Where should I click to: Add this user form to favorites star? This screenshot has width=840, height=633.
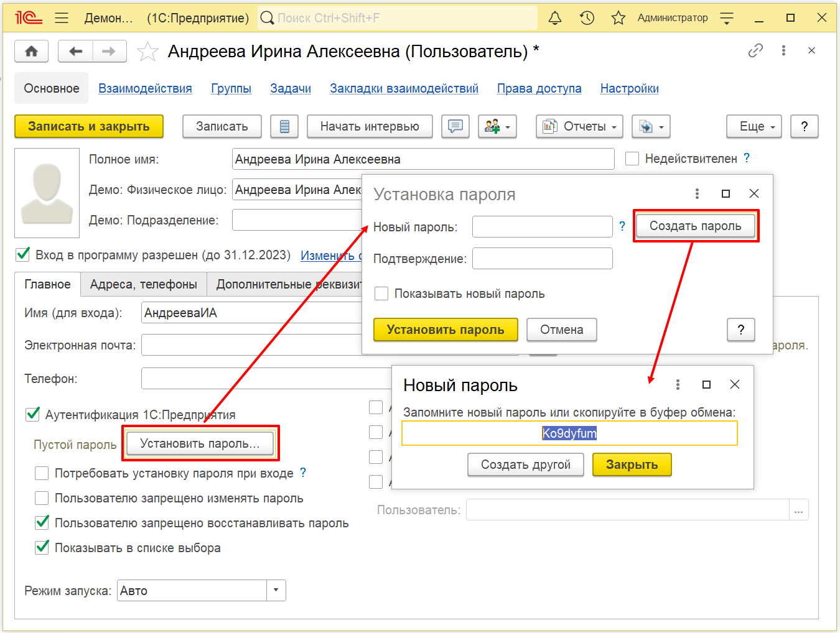click(147, 51)
